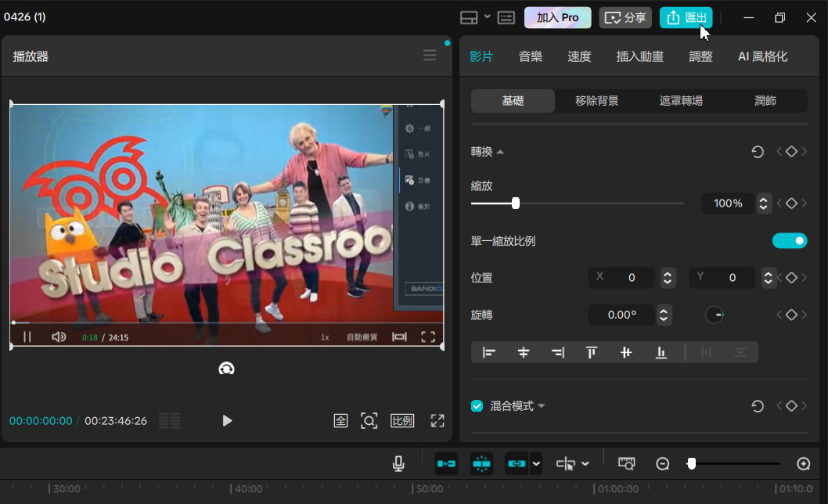Screen dimensions: 828x504
Task: Click the microphone voiceover record icon
Action: 398,464
